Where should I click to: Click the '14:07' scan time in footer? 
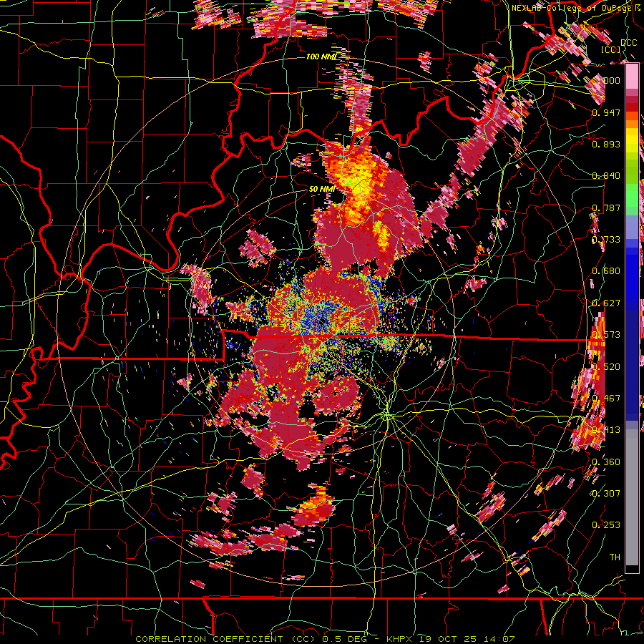(499, 639)
